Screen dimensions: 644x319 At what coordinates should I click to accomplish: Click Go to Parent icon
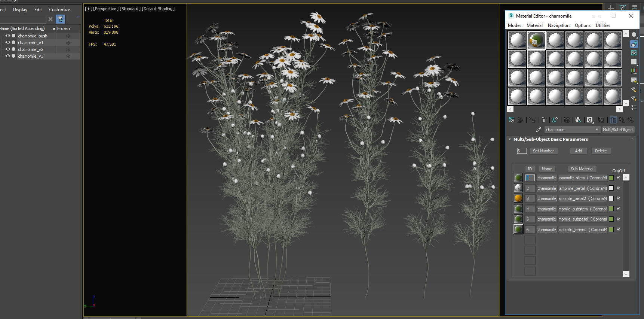(x=622, y=120)
